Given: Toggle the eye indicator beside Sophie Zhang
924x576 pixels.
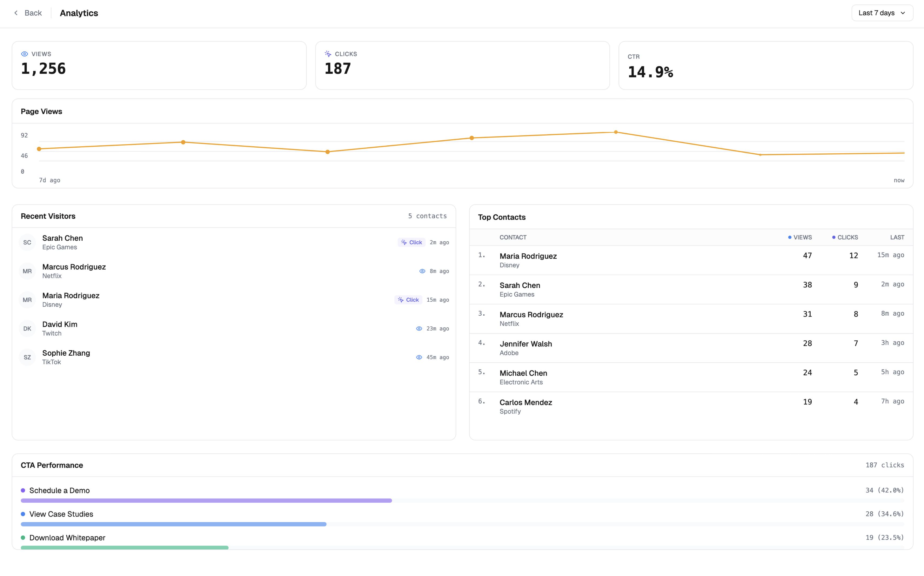Looking at the screenshot, I should point(419,357).
